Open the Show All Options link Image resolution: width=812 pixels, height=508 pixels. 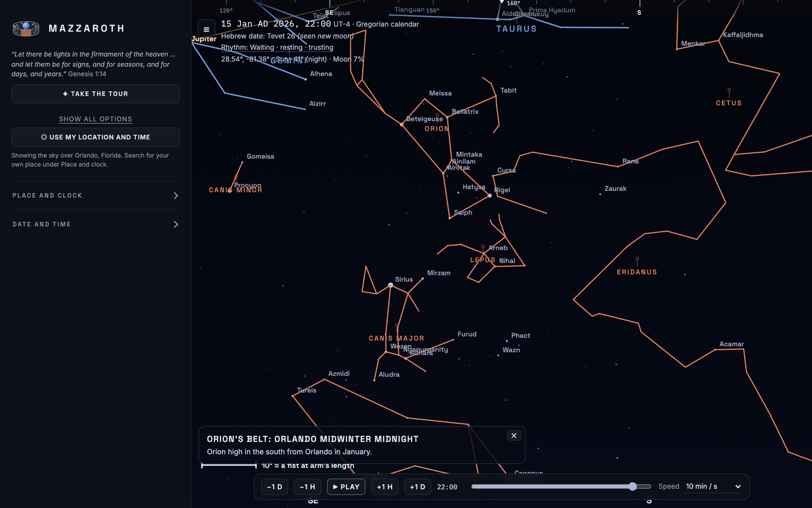coord(96,119)
